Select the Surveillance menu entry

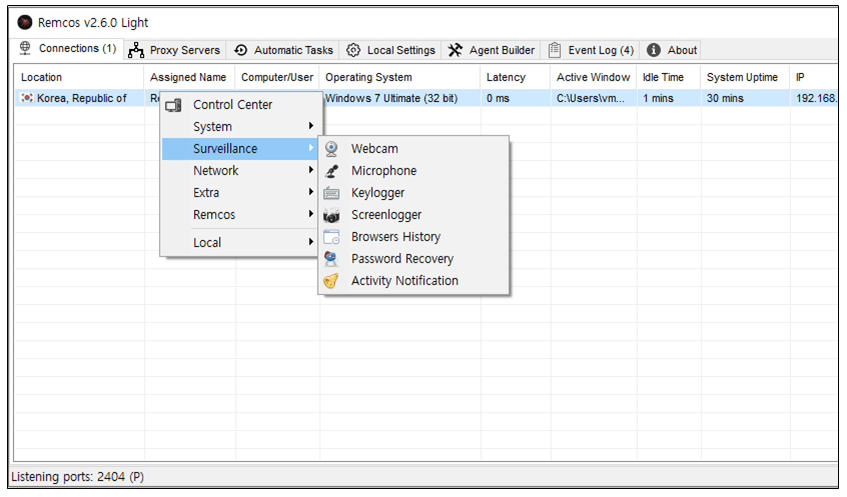240,149
